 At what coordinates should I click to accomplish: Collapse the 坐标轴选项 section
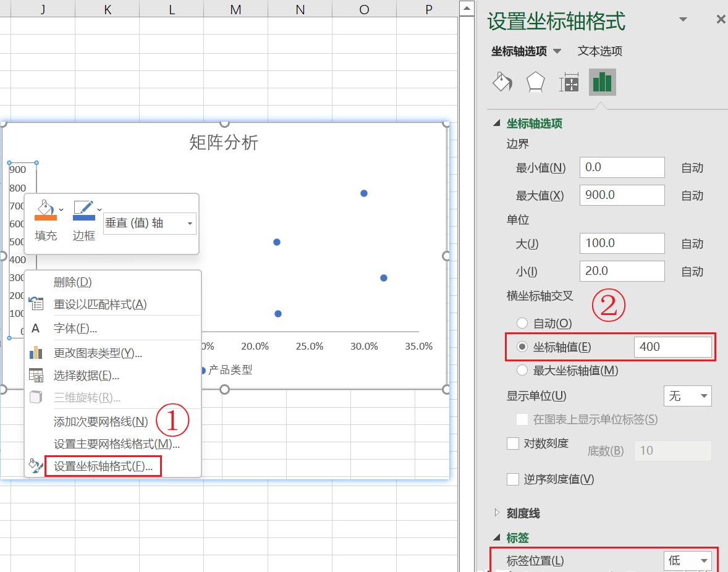coord(497,124)
